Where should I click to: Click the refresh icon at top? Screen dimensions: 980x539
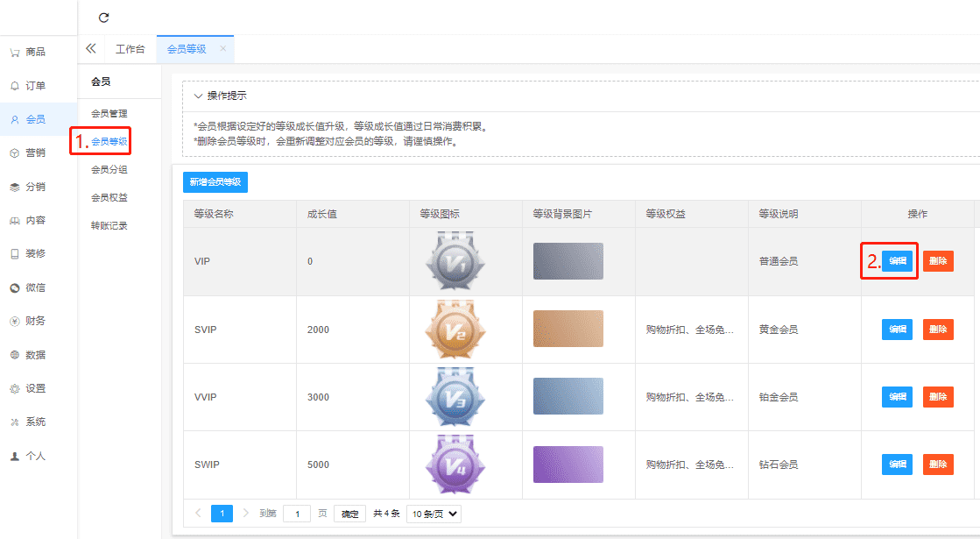[103, 18]
